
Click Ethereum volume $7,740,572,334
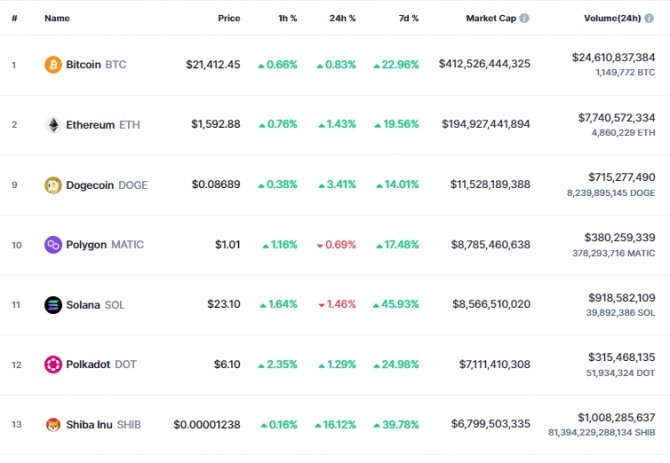[617, 117]
